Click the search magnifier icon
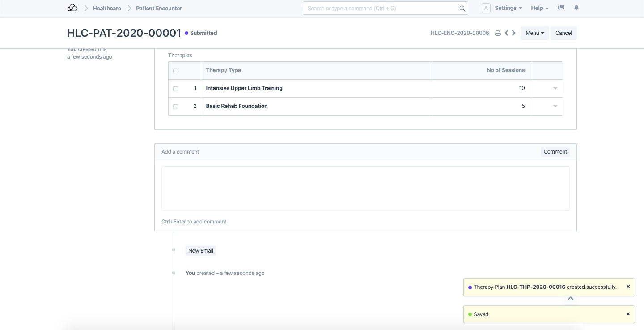Image resolution: width=644 pixels, height=330 pixels. (462, 9)
